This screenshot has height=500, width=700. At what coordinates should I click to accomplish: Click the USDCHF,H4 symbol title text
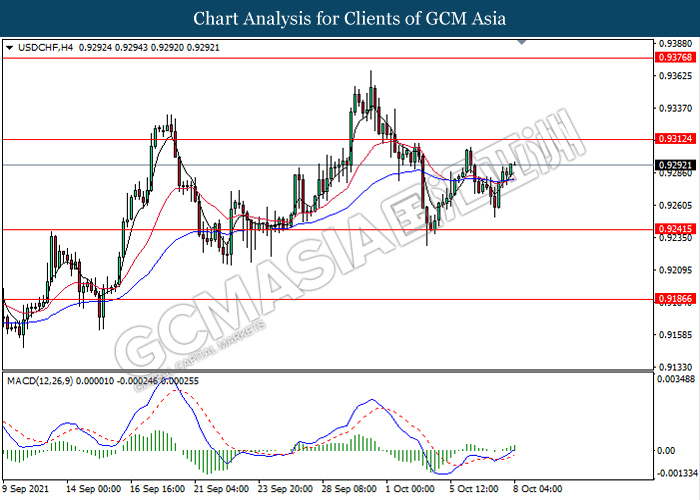[x=46, y=47]
